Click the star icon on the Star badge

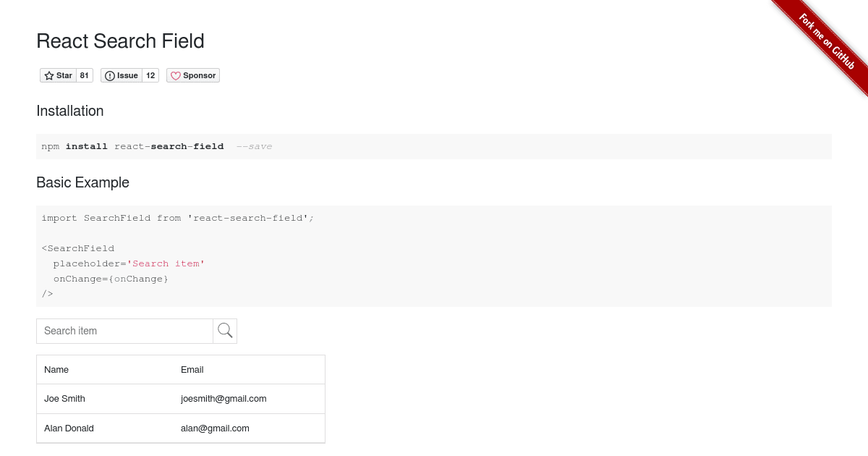coord(48,75)
